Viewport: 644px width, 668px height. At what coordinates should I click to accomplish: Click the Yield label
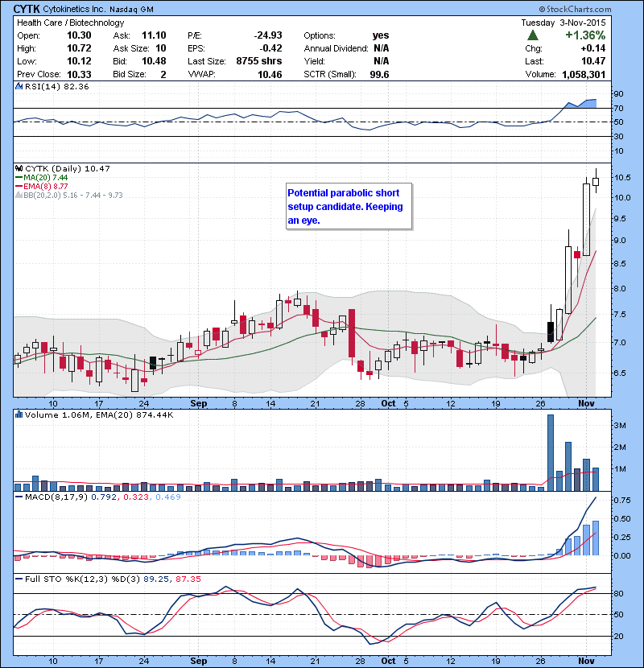click(315, 61)
